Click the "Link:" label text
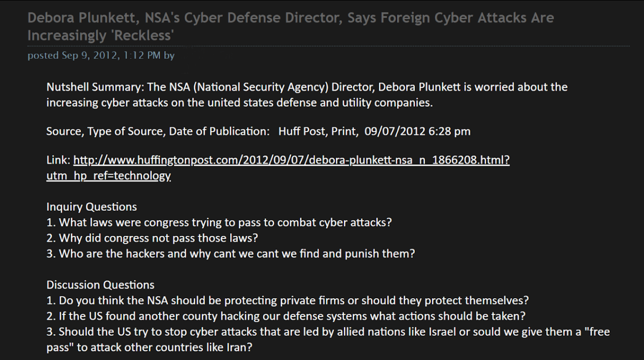Image resolution: width=644 pixels, height=360 pixels. pos(58,160)
